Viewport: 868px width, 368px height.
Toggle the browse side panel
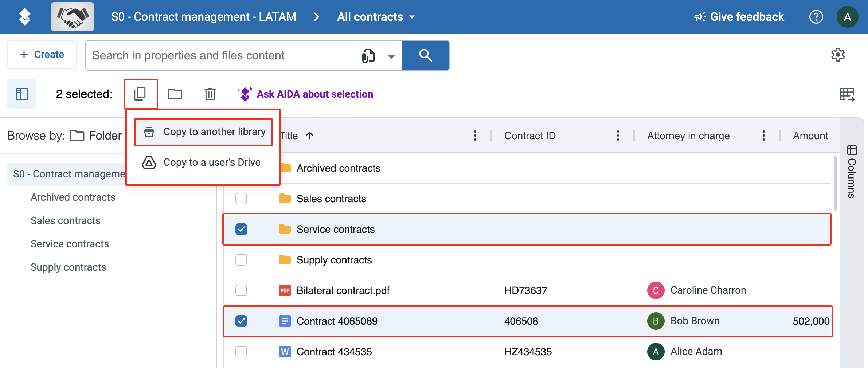[x=22, y=94]
